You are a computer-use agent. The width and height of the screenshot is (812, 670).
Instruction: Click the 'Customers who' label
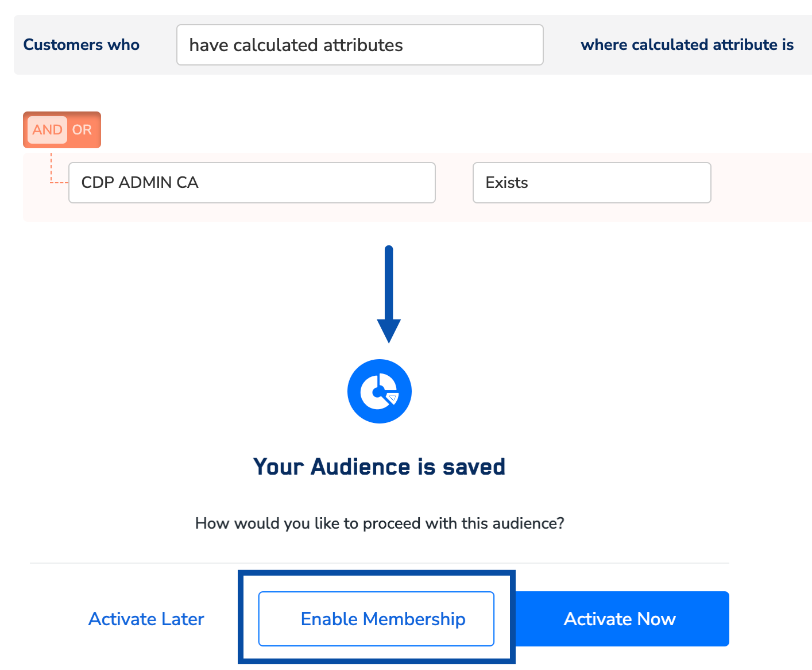81,45
